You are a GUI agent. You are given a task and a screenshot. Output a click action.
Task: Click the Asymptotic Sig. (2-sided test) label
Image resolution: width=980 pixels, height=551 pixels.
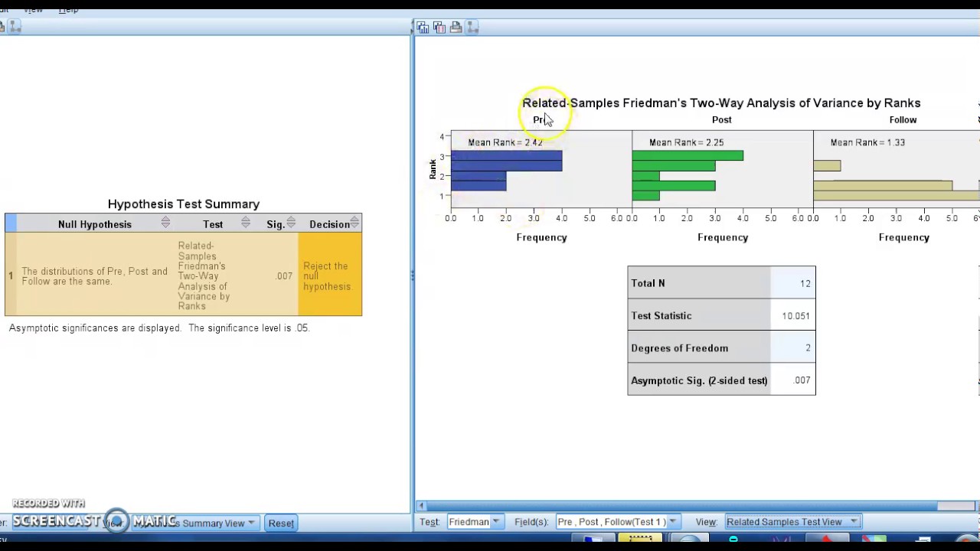699,380
